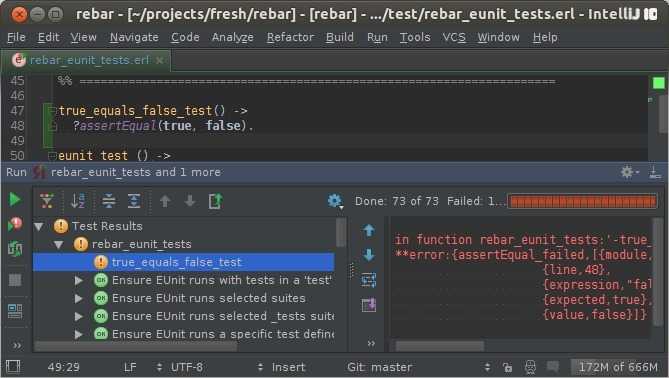Hide the Run tool window
The width and height of the screenshot is (669, 378).
click(655, 172)
